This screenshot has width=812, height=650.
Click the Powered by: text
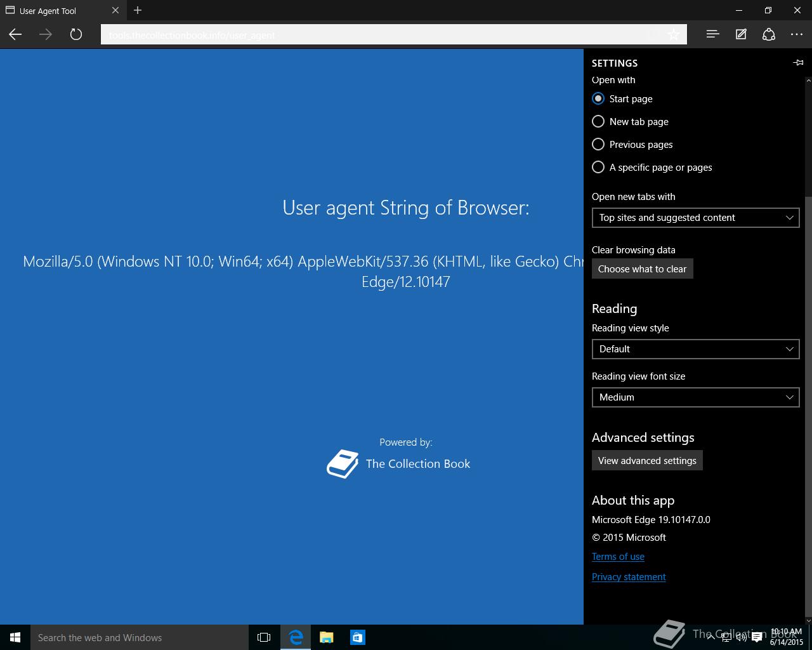406,442
